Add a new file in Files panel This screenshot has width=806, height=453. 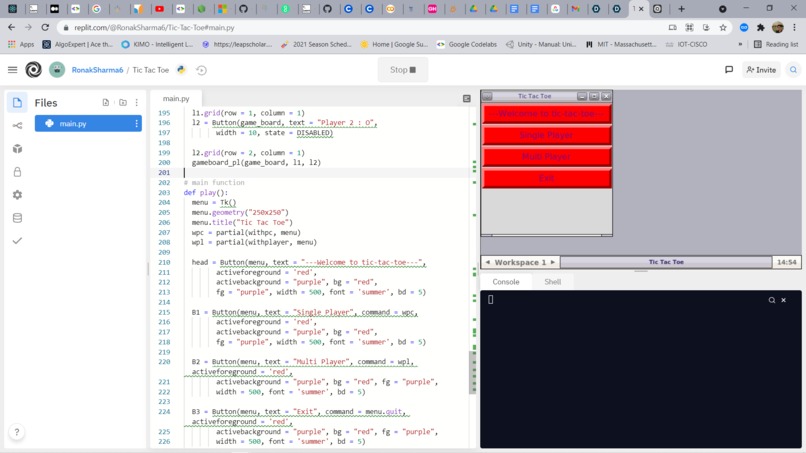106,102
